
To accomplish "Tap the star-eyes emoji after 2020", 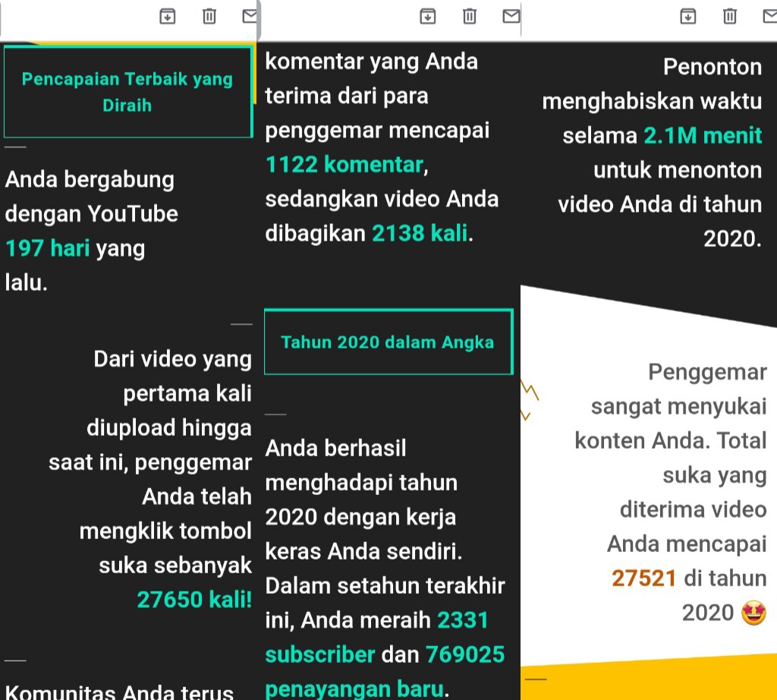I will coord(753,613).
